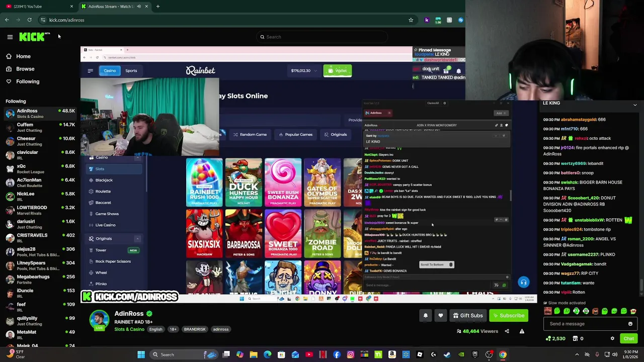Open Netflix from the taskbar

point(323,354)
